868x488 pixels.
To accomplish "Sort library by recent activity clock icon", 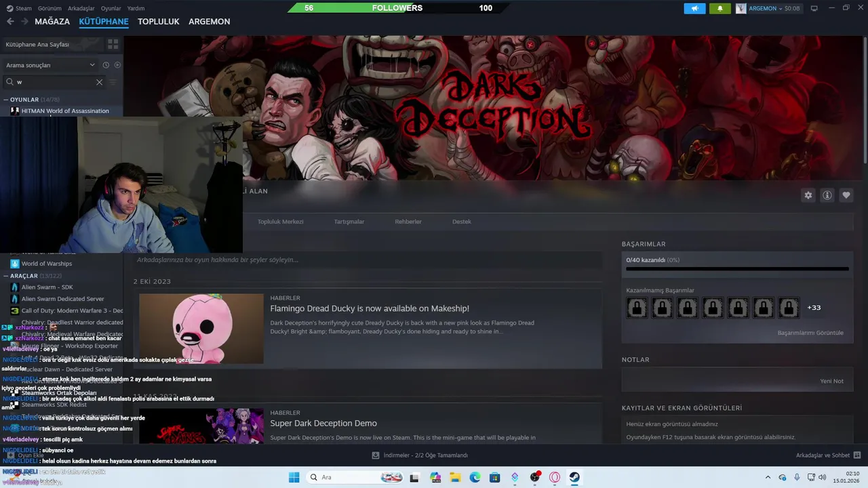I will pyautogui.click(x=106, y=65).
